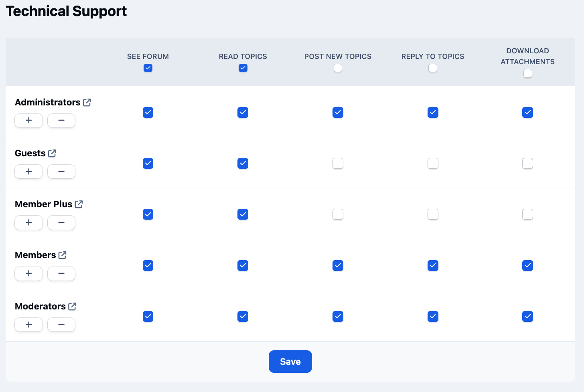Image resolution: width=584 pixels, height=392 pixels.
Task: Click the minus button under Members
Action: click(x=61, y=273)
